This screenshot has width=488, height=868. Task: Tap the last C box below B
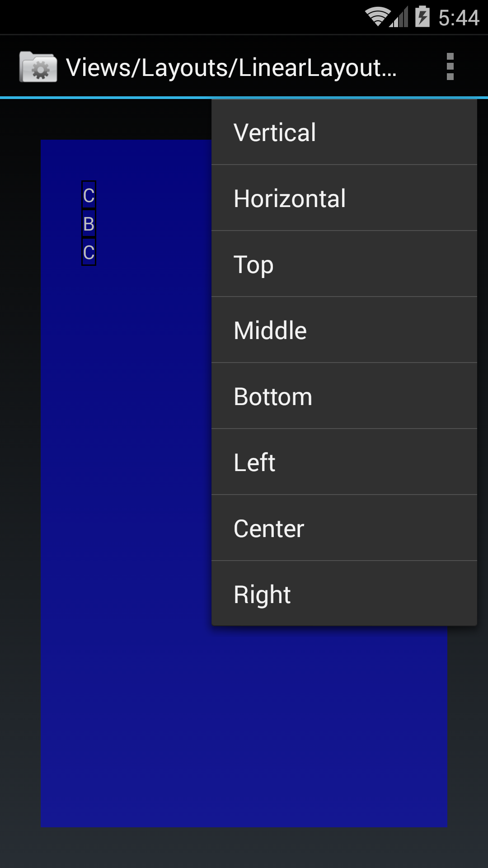pos(89,252)
